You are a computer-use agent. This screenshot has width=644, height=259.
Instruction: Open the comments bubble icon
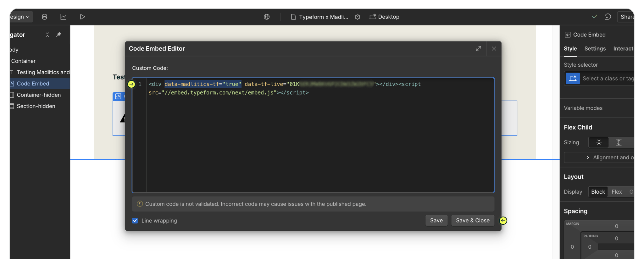click(x=608, y=17)
